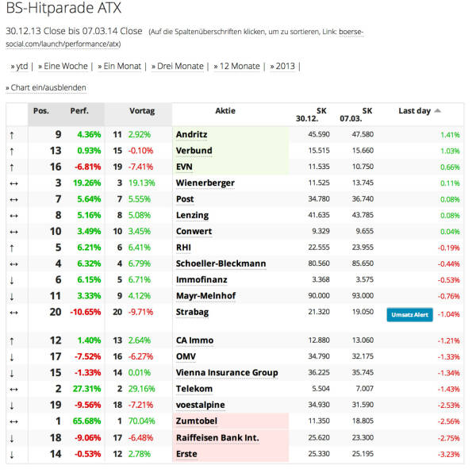Viewport: 476px width, 473px height.
Task: Sort table by Vortag column header
Action: tap(142, 111)
